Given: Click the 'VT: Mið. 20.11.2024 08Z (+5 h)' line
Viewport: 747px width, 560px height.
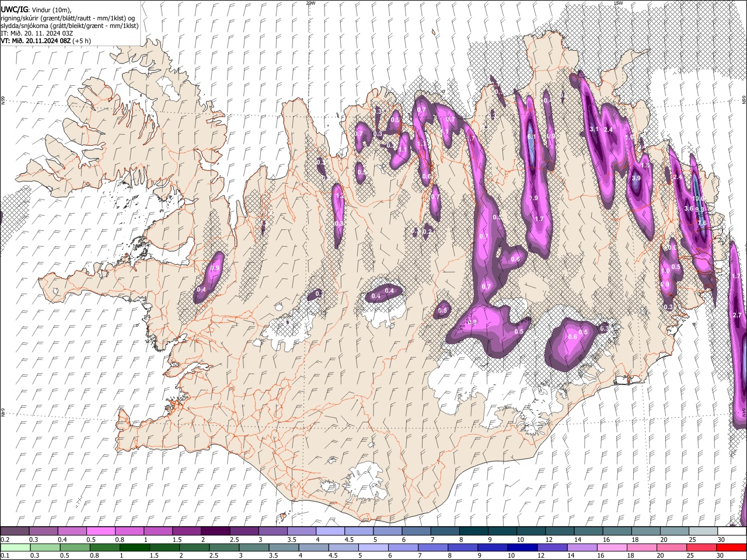Looking at the screenshot, I should (x=46, y=41).
